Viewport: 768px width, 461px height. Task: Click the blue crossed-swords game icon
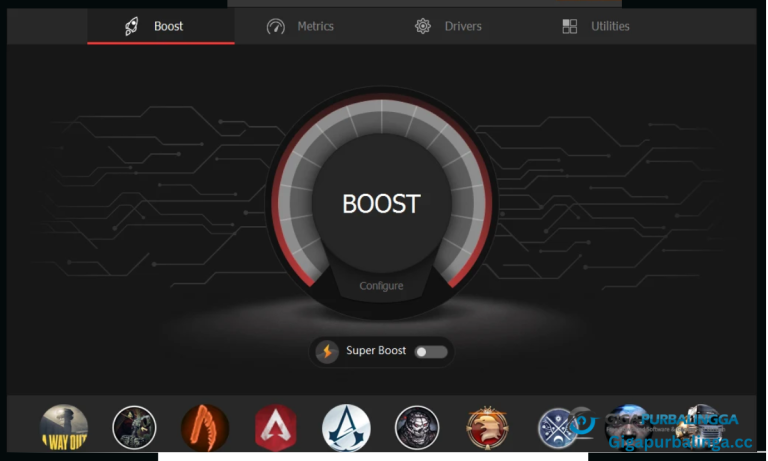point(559,427)
